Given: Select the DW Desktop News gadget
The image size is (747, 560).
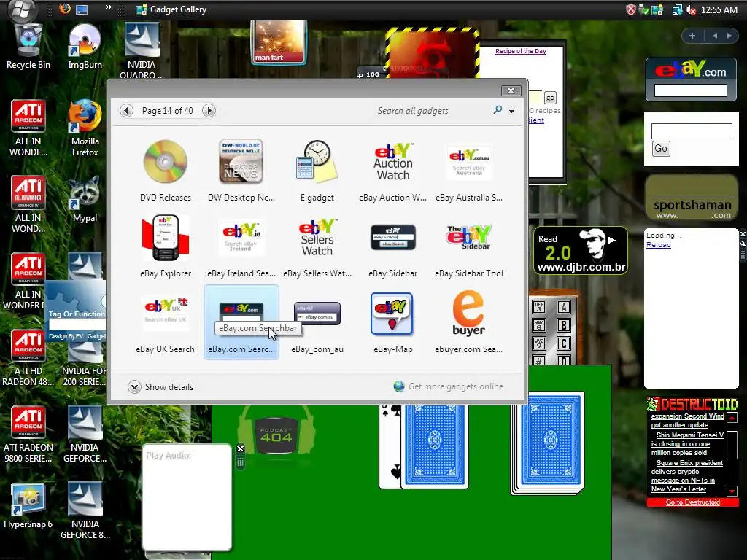Looking at the screenshot, I should (241, 171).
